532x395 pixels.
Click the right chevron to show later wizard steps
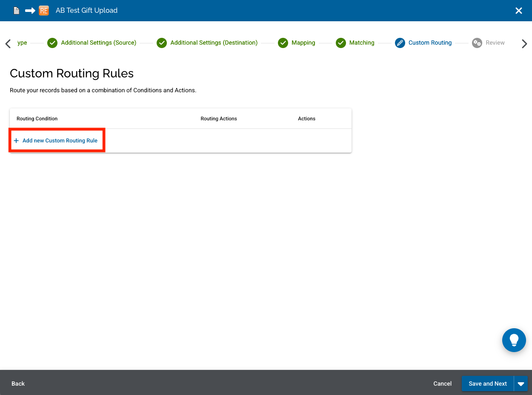coord(524,43)
